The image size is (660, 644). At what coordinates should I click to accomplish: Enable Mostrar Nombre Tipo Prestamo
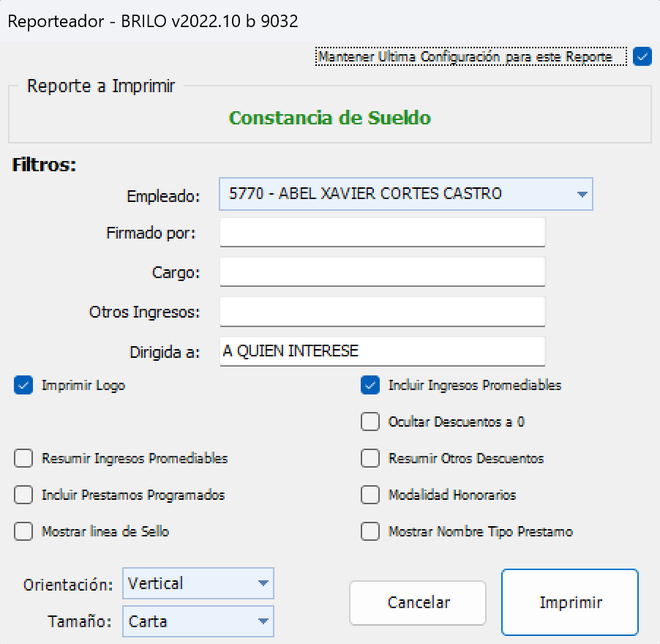tap(370, 531)
